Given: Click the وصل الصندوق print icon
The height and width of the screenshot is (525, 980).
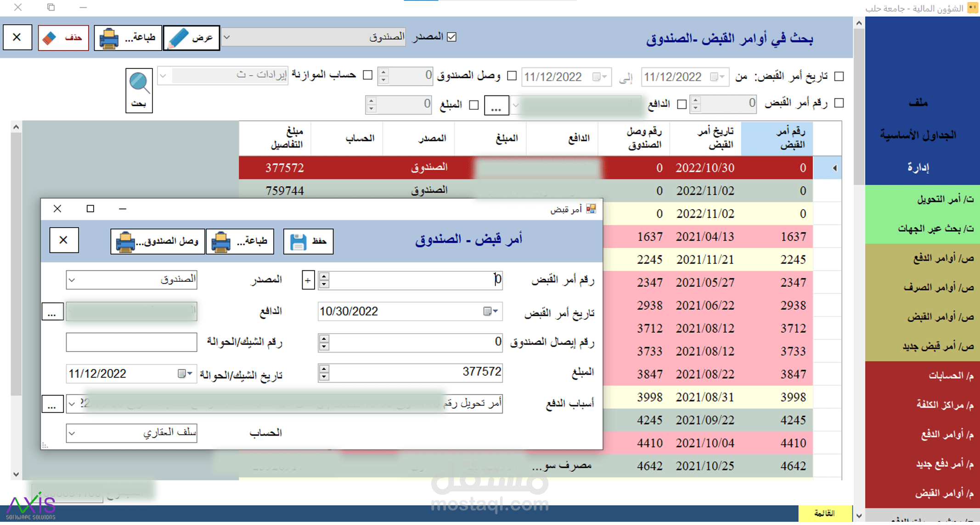Looking at the screenshot, I should click(125, 241).
